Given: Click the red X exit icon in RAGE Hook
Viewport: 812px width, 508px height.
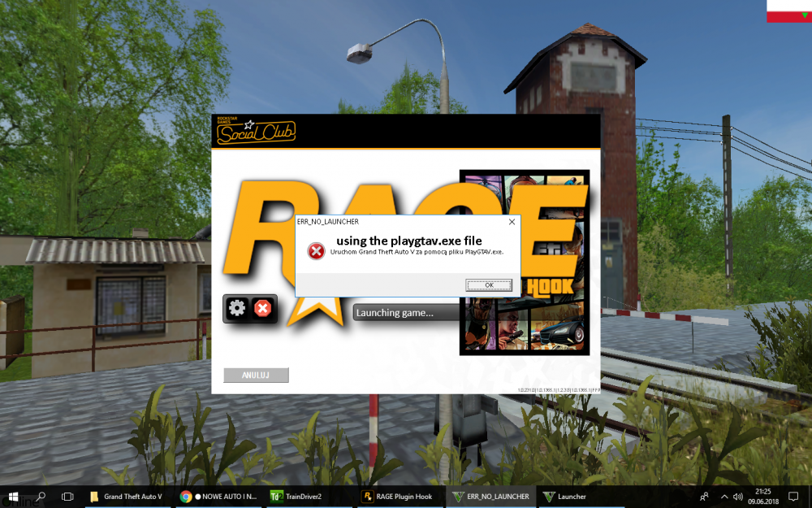Looking at the screenshot, I should click(262, 308).
